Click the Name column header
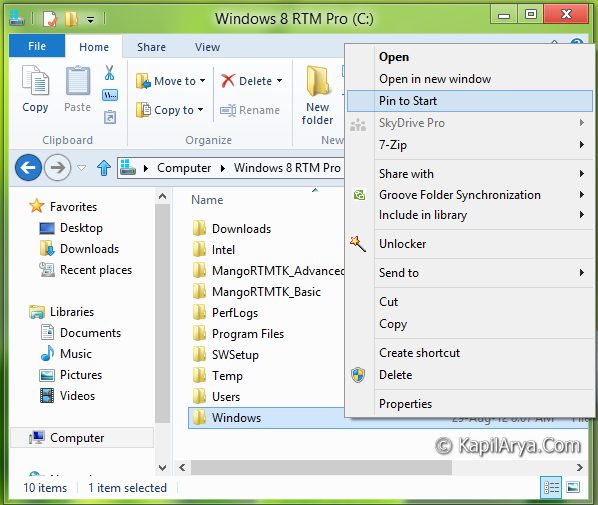598x505 pixels. pyautogui.click(x=207, y=200)
